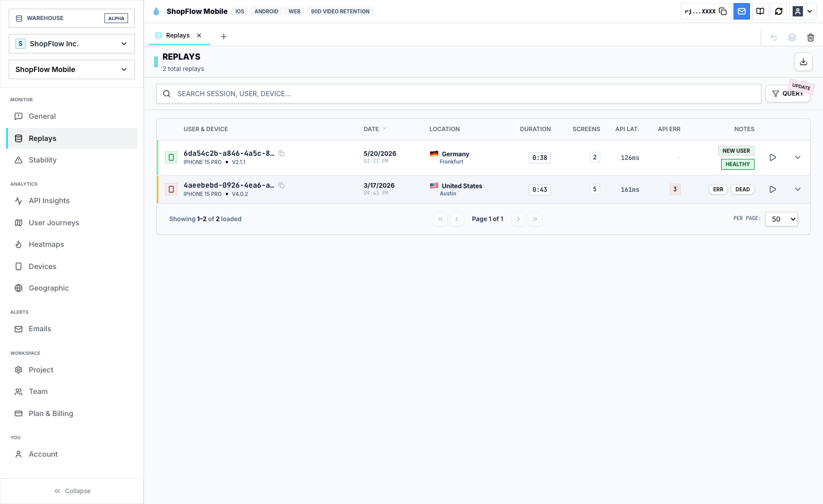
Task: Click the red device icon for 4aeebebd
Action: point(171,189)
